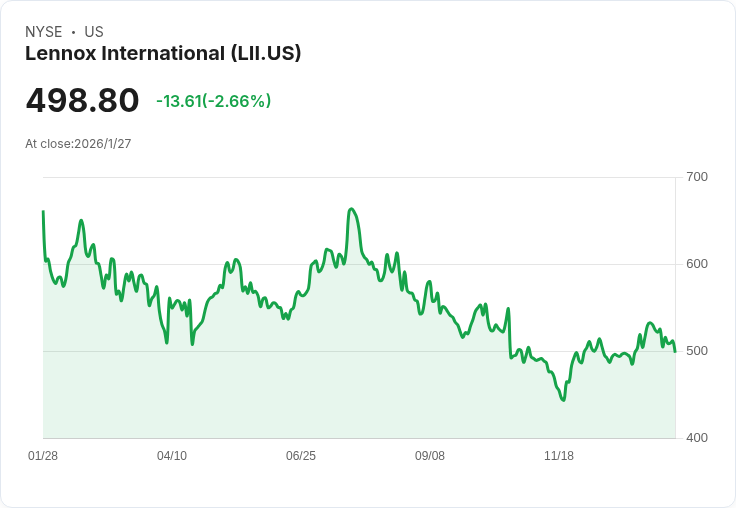
Task: Click the 600 y-axis label
Action: tap(697, 264)
